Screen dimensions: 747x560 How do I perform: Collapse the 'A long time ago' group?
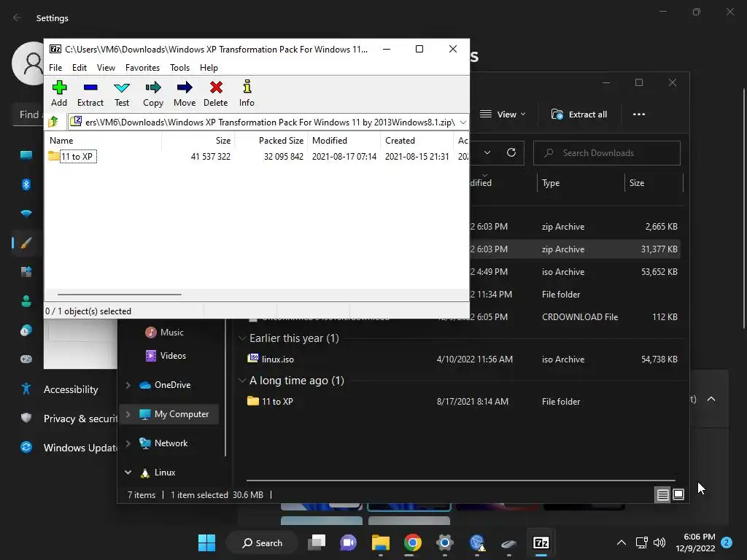tap(242, 381)
